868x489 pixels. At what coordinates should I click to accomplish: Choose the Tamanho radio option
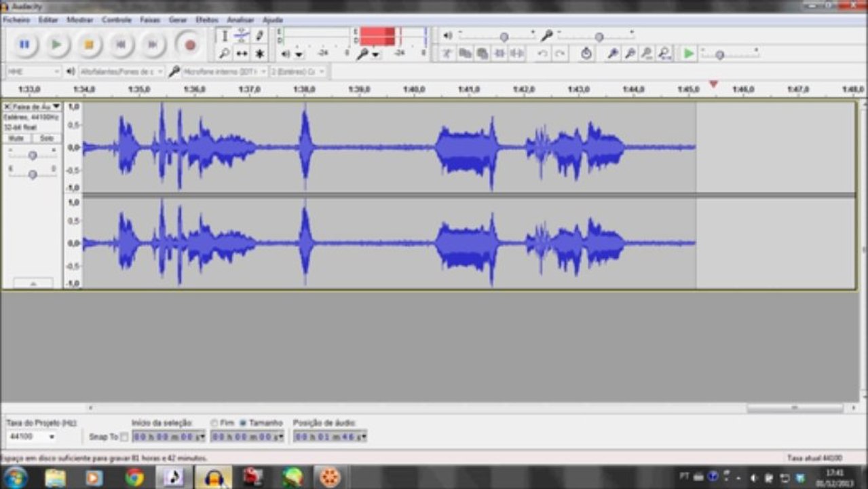click(243, 422)
